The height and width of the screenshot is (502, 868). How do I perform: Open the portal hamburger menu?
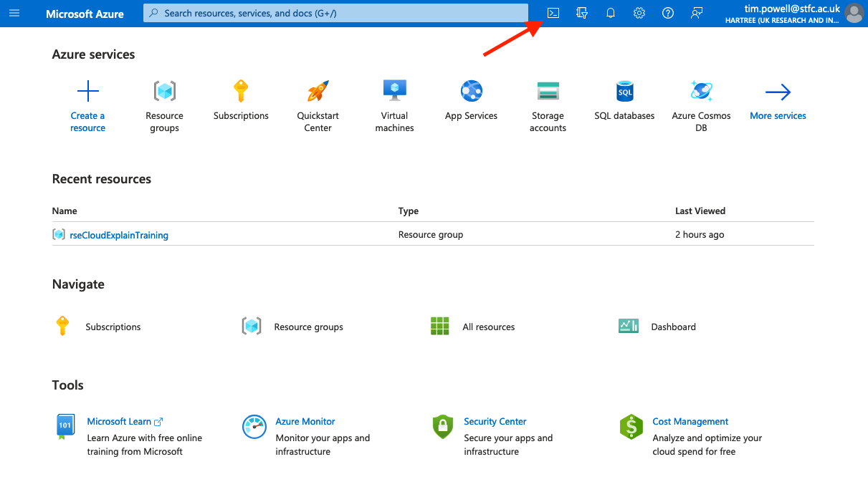pyautogui.click(x=14, y=13)
